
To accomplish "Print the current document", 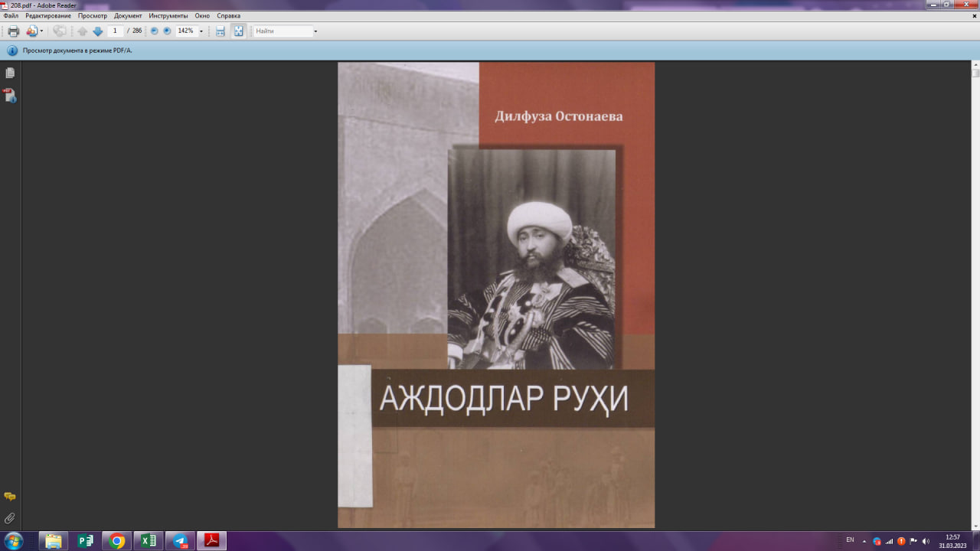I will (x=13, y=31).
